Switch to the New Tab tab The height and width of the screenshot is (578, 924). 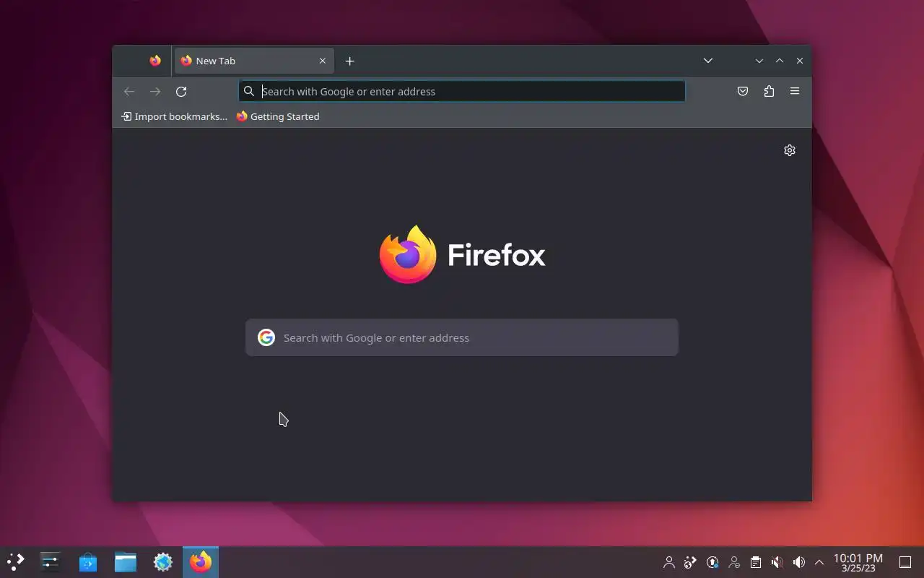click(x=253, y=61)
